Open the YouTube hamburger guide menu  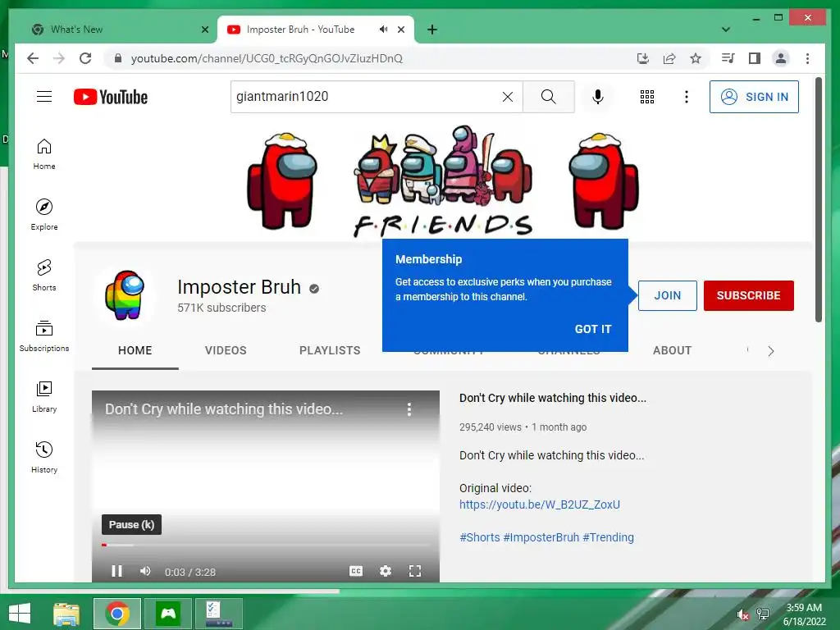pos(44,97)
